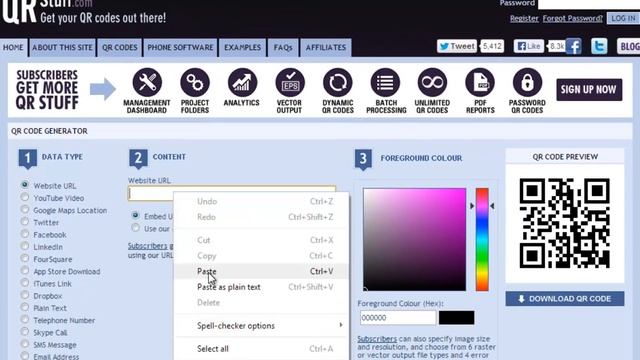The image size is (640, 360).
Task: Choose the Skype Call radio option
Action: pyautogui.click(x=25, y=332)
